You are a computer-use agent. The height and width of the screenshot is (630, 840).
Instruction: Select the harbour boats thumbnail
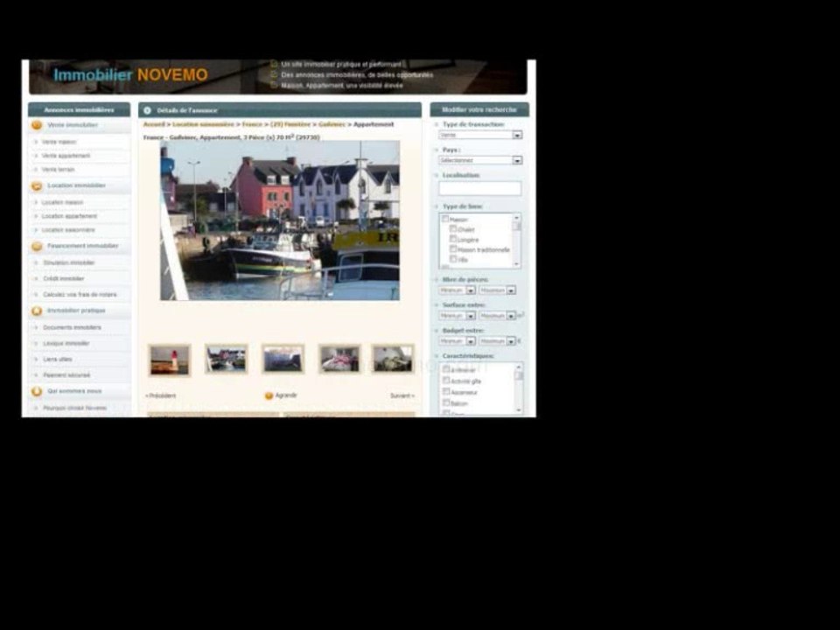[x=227, y=359]
